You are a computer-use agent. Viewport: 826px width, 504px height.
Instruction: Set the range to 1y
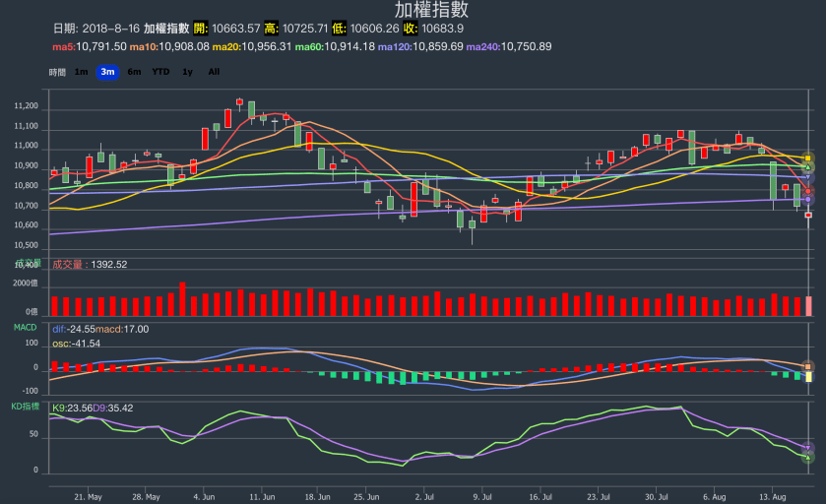pyautogui.click(x=187, y=72)
